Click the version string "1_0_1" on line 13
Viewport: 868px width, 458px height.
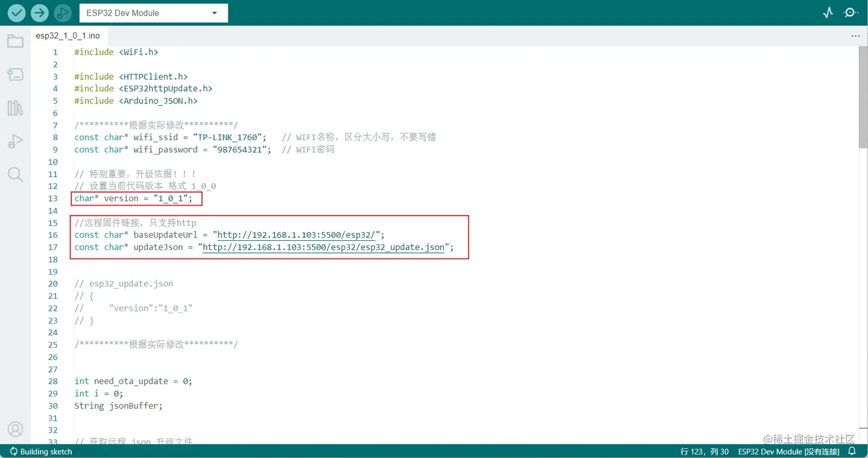click(172, 198)
